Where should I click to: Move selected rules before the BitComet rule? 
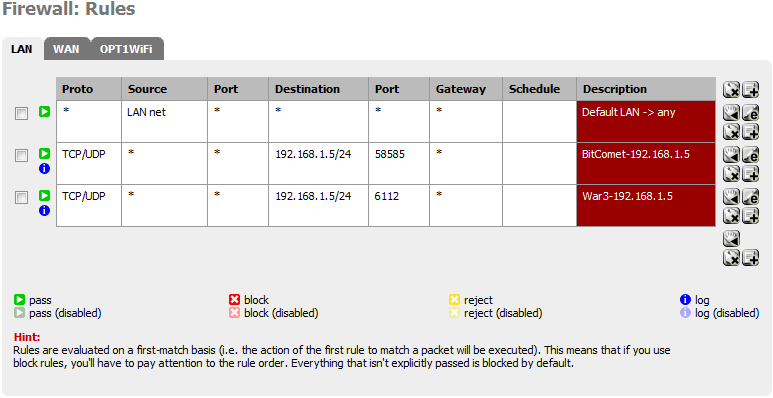(x=732, y=155)
